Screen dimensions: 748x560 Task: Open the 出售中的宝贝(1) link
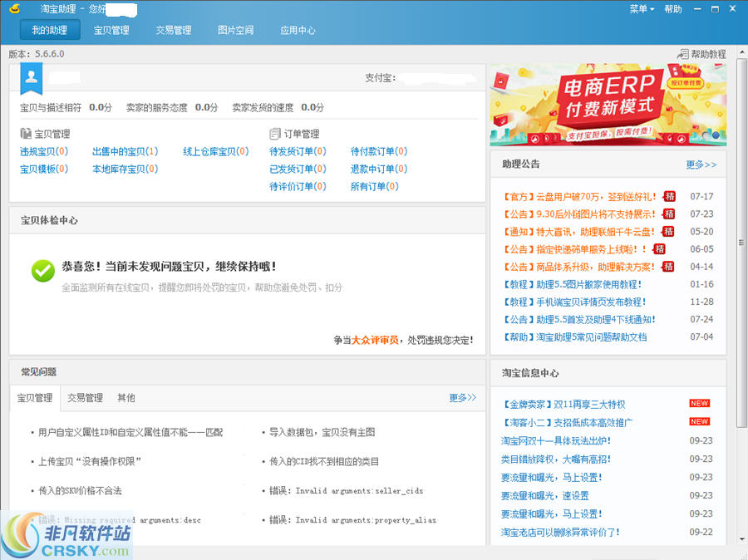pos(125,152)
